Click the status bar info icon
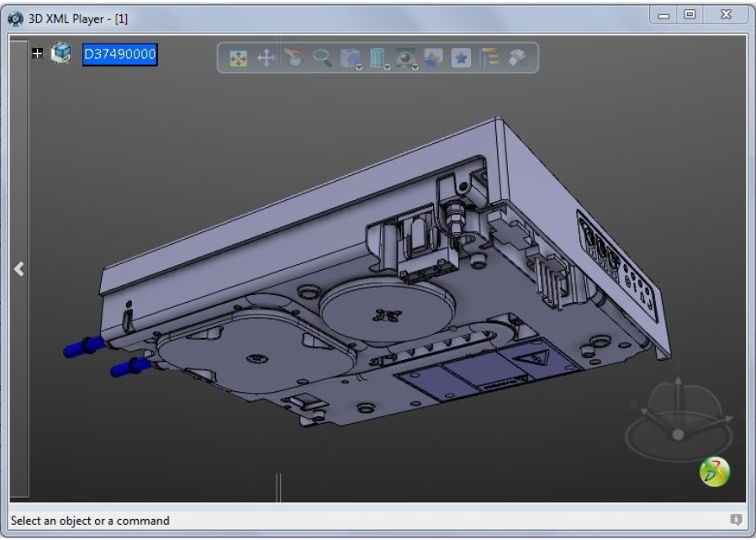 (736, 520)
